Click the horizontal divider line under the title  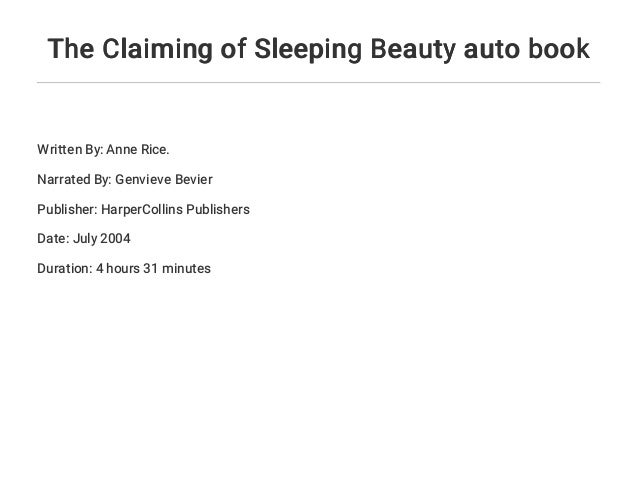click(318, 83)
